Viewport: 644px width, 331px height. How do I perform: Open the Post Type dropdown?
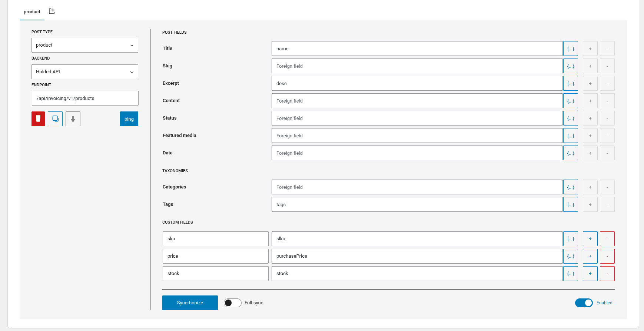coord(84,45)
